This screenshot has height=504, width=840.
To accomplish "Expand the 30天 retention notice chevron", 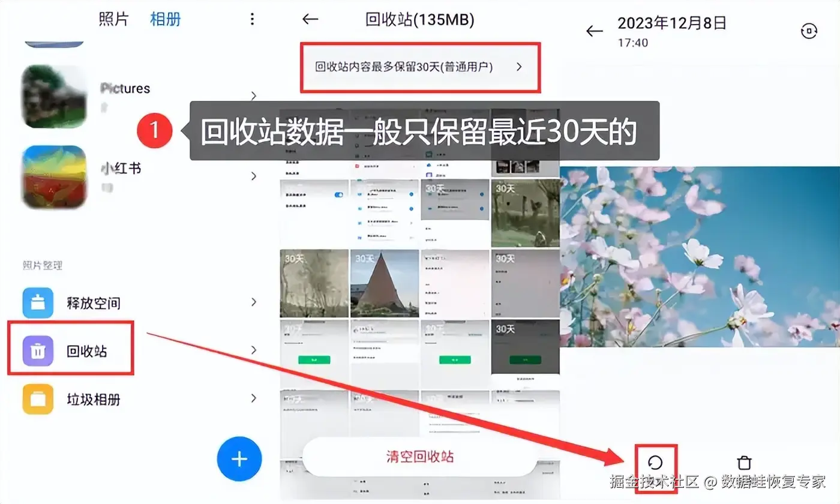I will coord(519,67).
